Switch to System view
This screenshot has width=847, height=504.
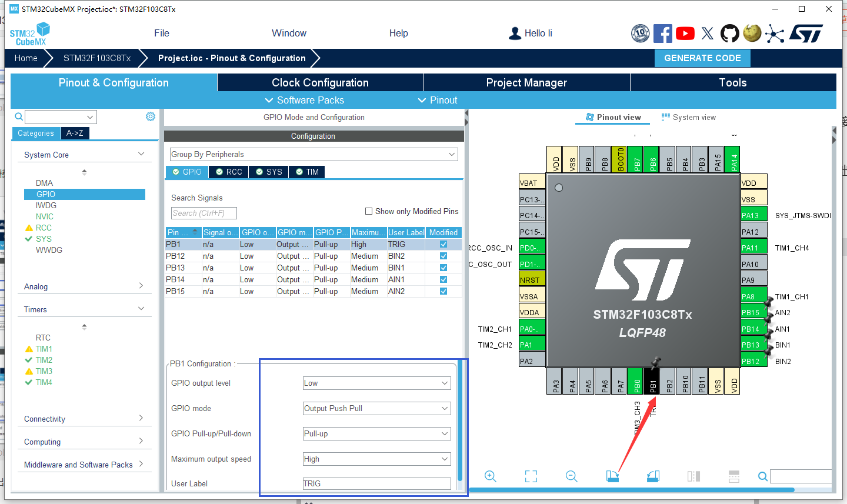[x=689, y=118]
